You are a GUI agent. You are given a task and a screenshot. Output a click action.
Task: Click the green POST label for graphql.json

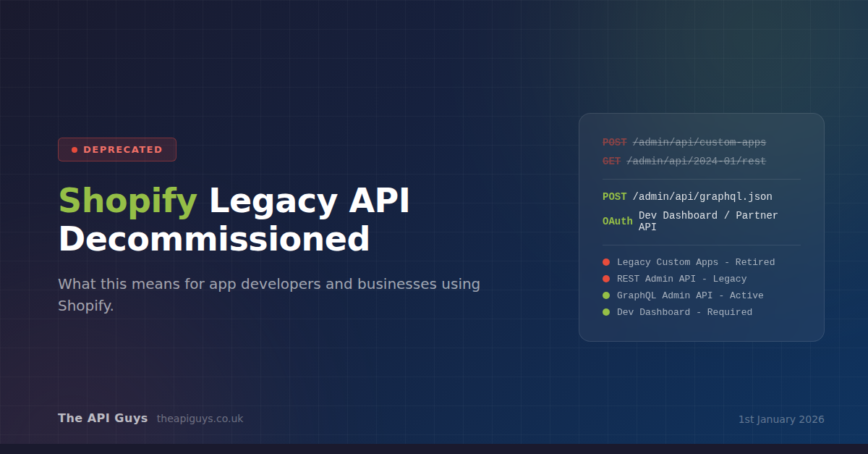pos(614,197)
